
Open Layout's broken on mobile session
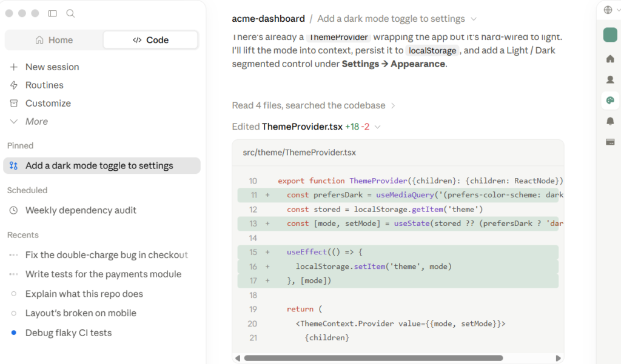[81, 313]
